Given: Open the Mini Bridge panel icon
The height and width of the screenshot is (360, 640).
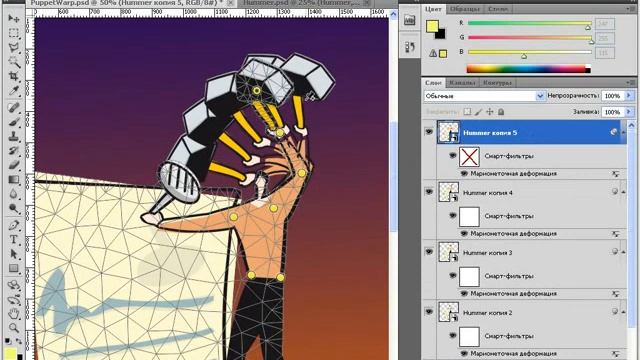Looking at the screenshot, I should click(x=409, y=20).
